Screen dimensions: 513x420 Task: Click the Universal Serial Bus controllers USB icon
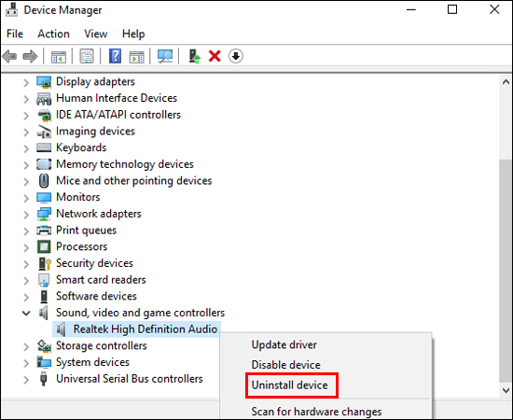44,379
